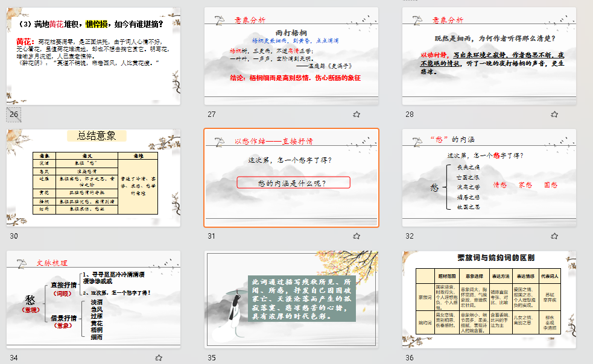Choose the 文脉梳理 slide thumbnail

94,300
